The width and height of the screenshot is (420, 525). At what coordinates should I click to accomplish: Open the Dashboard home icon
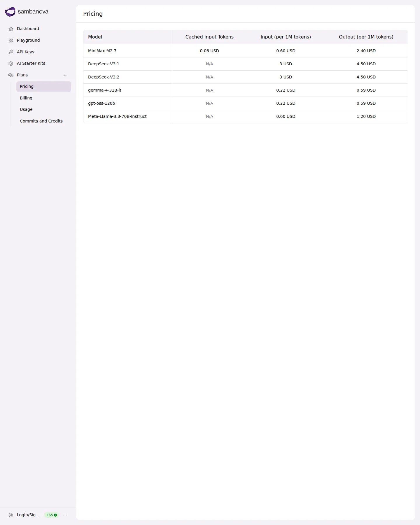point(11,29)
